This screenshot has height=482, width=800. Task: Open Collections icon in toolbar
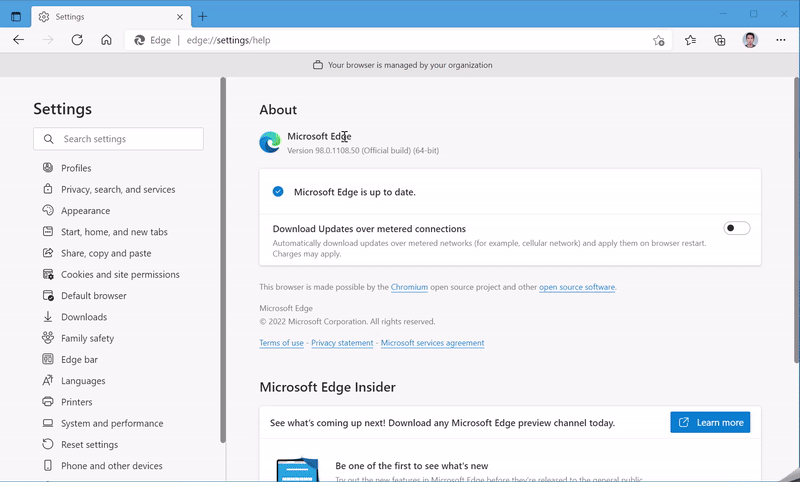pos(720,40)
